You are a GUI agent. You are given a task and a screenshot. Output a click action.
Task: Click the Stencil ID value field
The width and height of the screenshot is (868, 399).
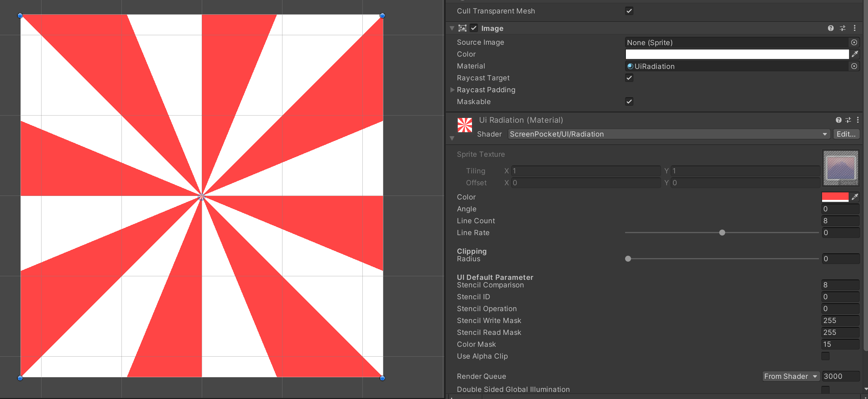pos(840,297)
